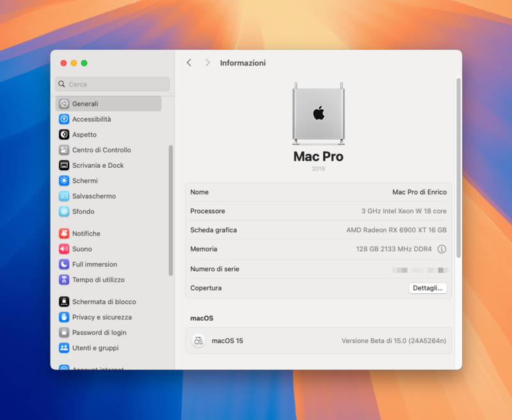Screen dimensions: 512x420
Task: Open Suono sound settings
Action: (x=82, y=249)
